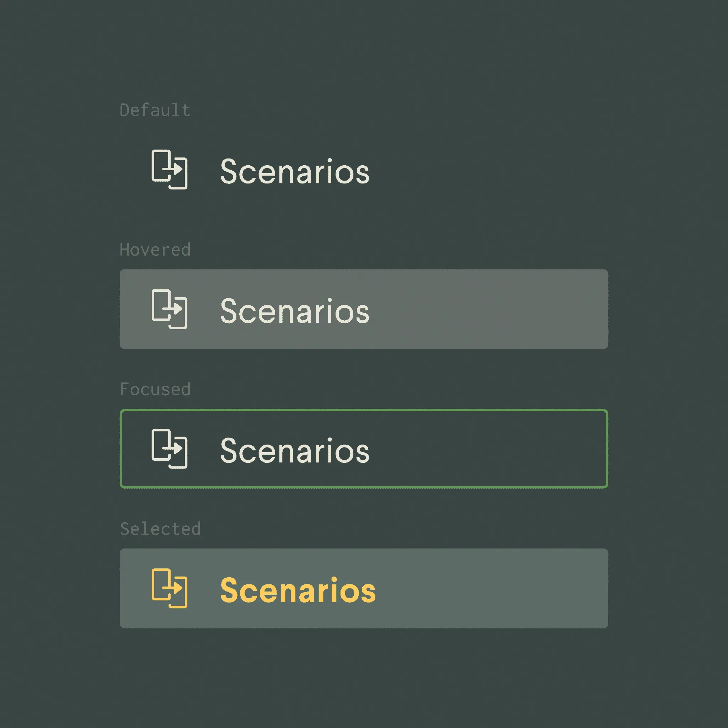Activate the green-bordered Focused Scenarios row

(x=364, y=448)
